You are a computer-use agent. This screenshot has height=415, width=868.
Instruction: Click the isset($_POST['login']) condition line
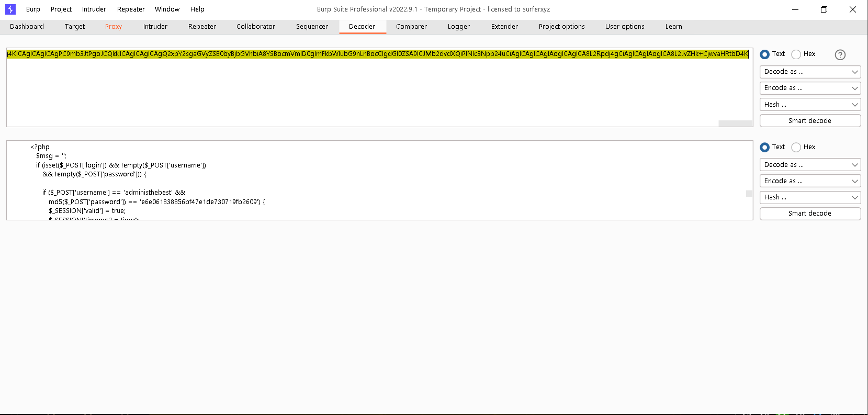(x=121, y=165)
